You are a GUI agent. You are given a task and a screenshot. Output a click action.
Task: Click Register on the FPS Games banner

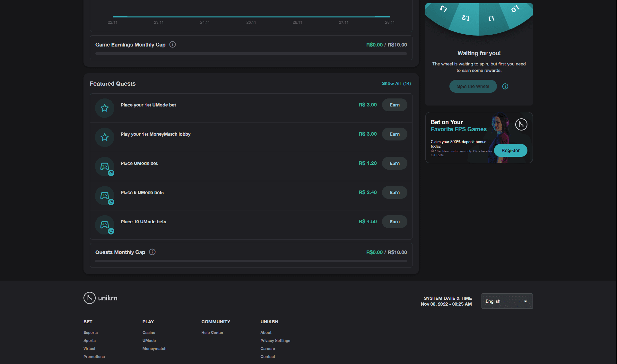click(x=510, y=150)
